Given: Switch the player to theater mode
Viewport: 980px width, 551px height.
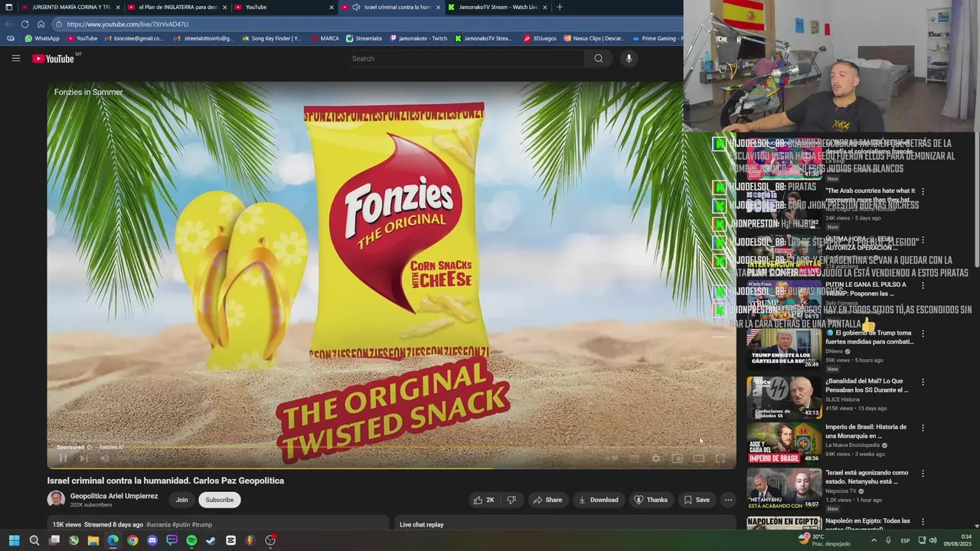Looking at the screenshot, I should tap(699, 458).
